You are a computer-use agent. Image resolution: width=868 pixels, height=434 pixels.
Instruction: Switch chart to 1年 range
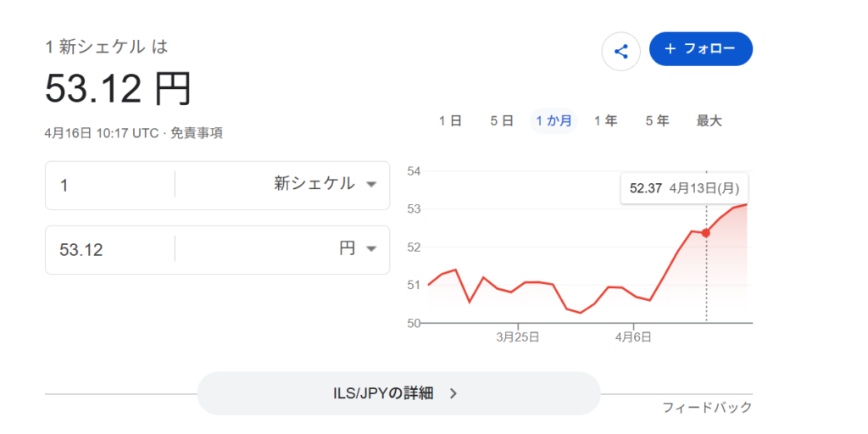click(x=605, y=121)
